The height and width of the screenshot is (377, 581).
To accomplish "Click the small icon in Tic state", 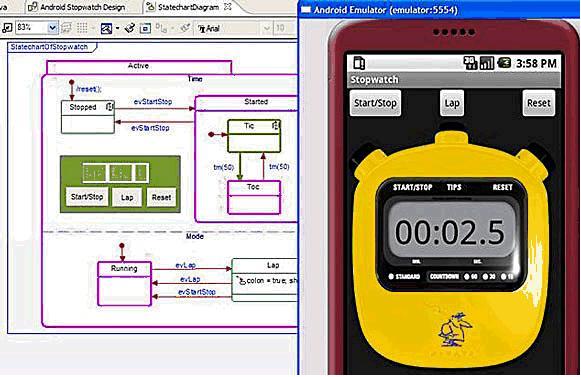I will [x=276, y=126].
